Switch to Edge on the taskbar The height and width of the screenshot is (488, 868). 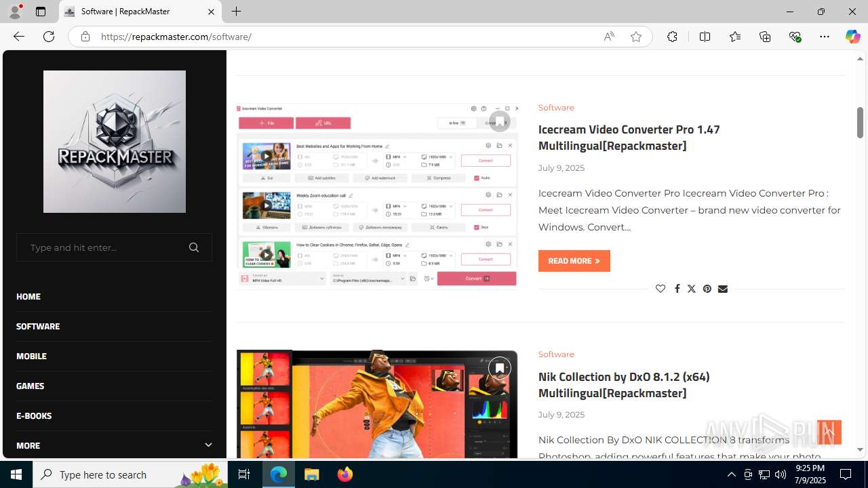click(x=279, y=474)
